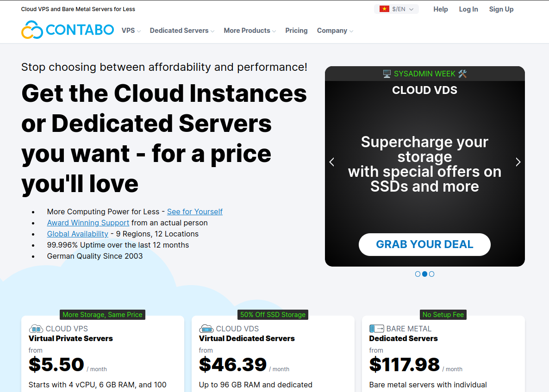This screenshot has height=392, width=549.
Task: Go to next carousel slide
Action: tap(518, 162)
